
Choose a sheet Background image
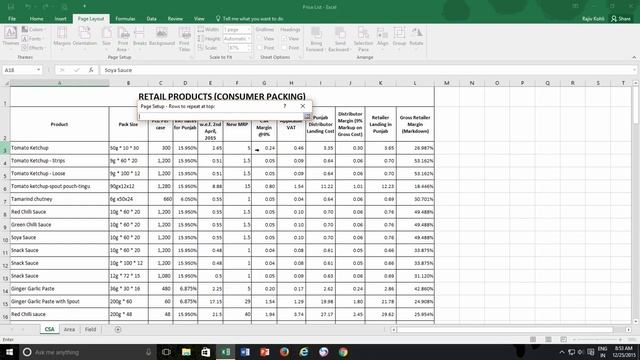pos(162,37)
